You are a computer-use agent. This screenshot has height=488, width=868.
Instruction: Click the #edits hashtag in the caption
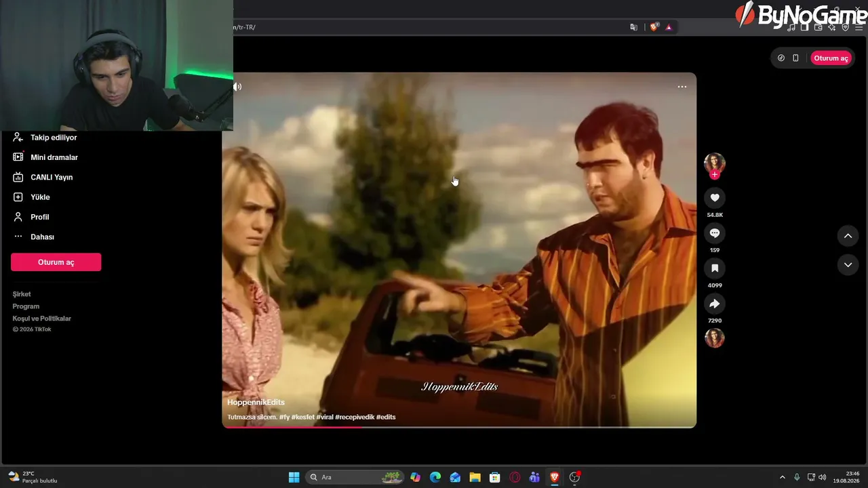[x=386, y=418]
